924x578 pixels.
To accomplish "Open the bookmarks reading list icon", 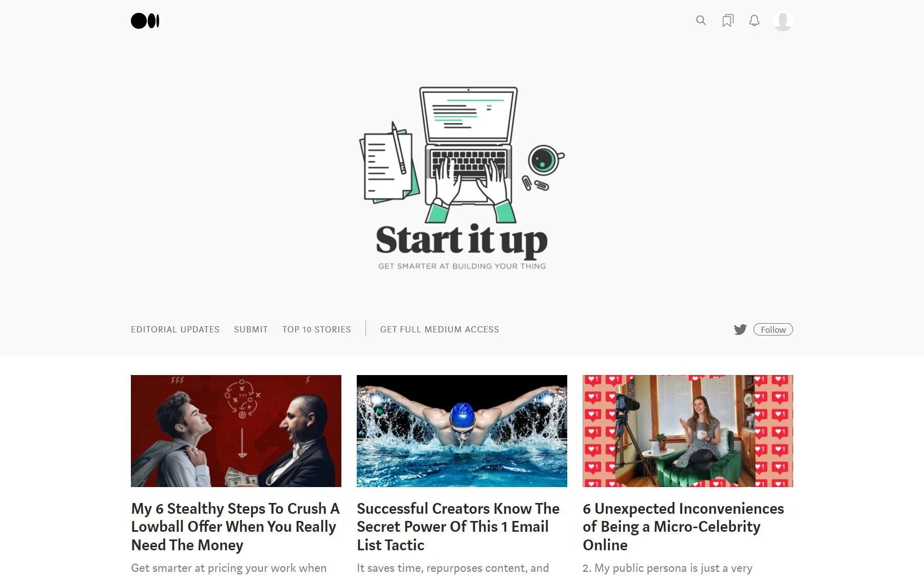I will [x=727, y=21].
